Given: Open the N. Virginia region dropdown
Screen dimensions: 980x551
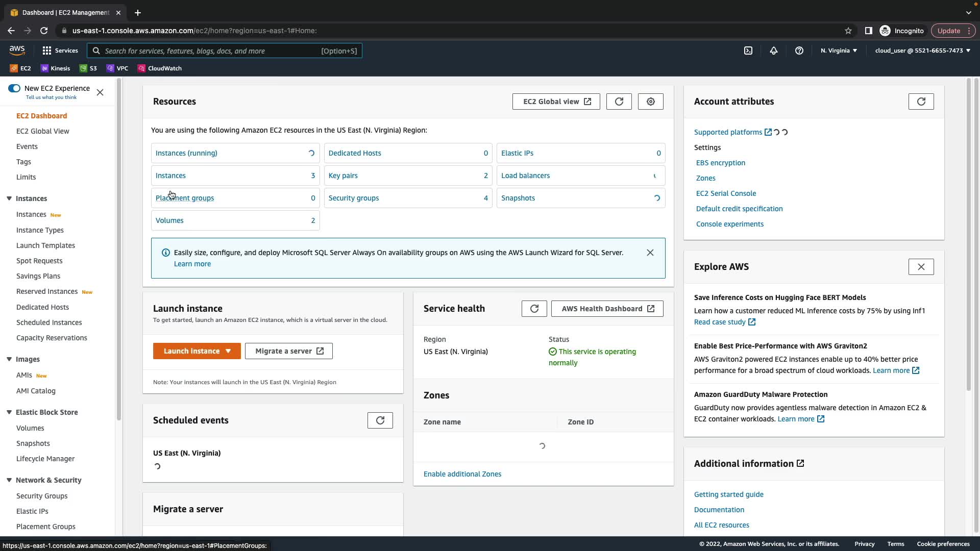Looking at the screenshot, I should [x=839, y=51].
